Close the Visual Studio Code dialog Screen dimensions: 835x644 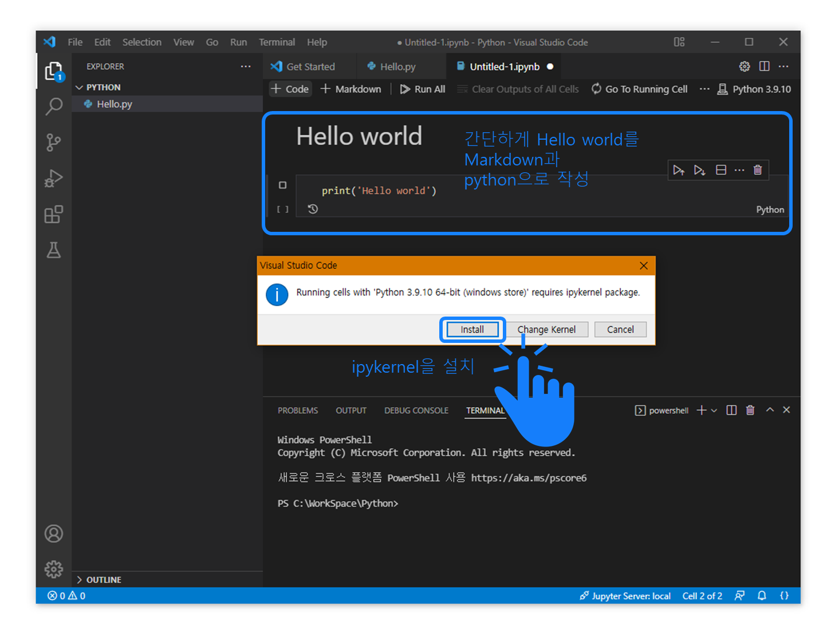pyautogui.click(x=644, y=266)
